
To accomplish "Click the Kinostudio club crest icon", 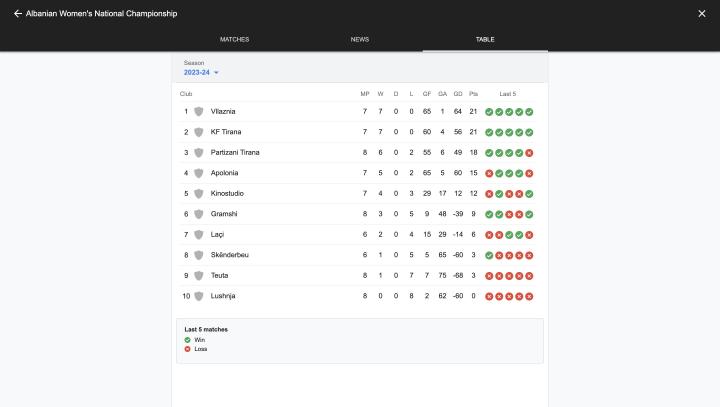I will tap(199, 194).
